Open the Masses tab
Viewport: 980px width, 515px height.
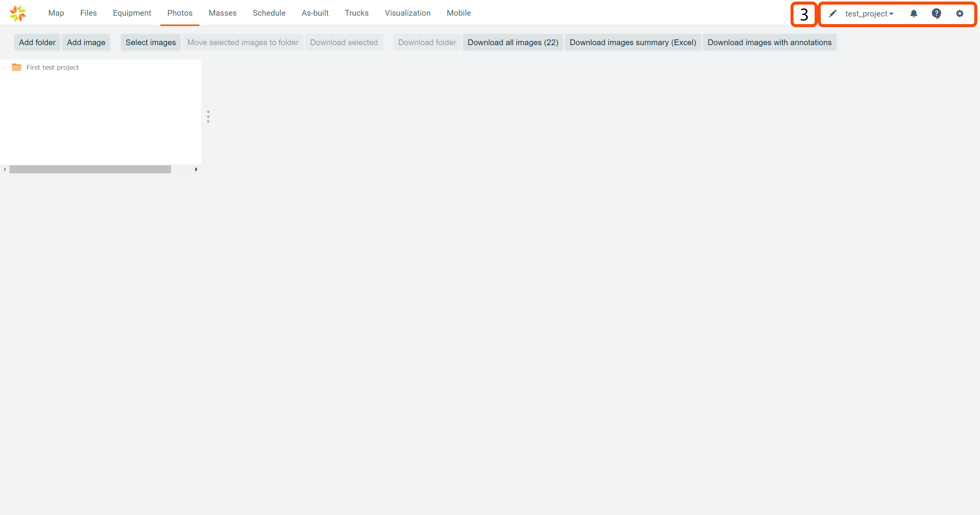tap(222, 13)
